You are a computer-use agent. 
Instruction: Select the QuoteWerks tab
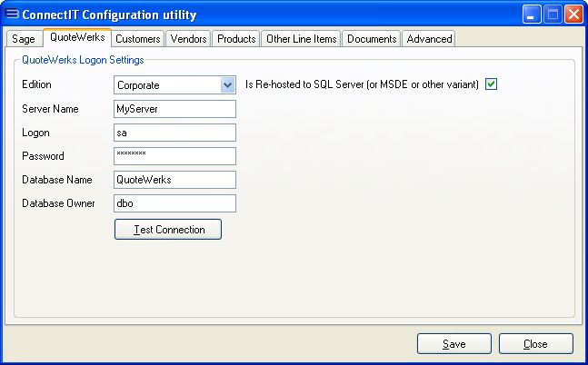click(x=77, y=37)
